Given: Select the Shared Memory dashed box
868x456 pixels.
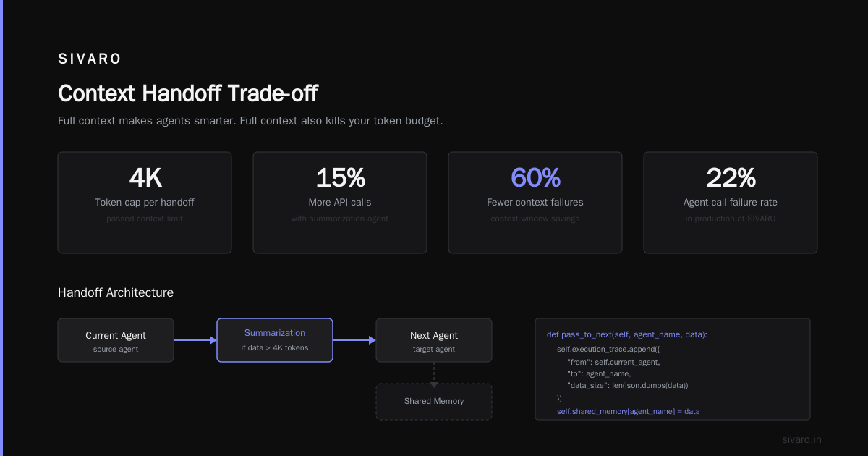Looking at the screenshot, I should [434, 402].
